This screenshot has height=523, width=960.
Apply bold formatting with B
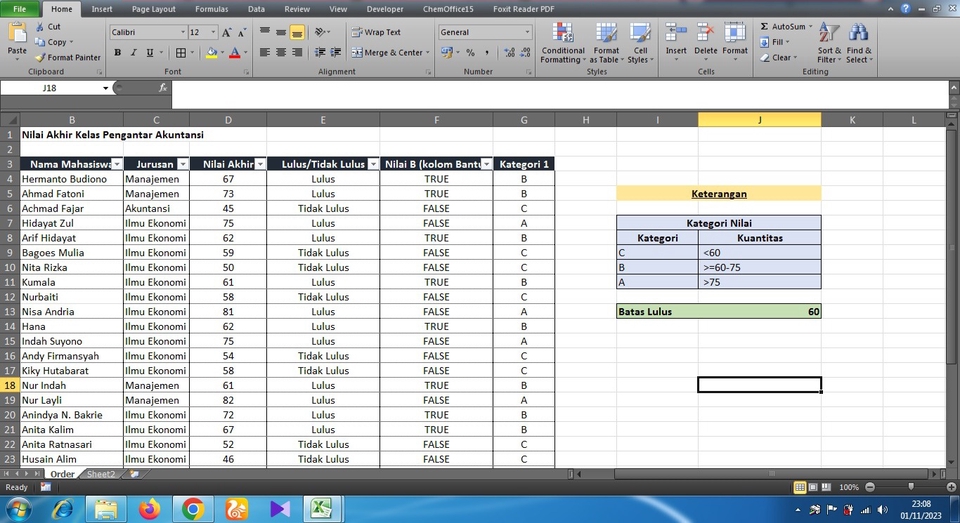pos(118,53)
